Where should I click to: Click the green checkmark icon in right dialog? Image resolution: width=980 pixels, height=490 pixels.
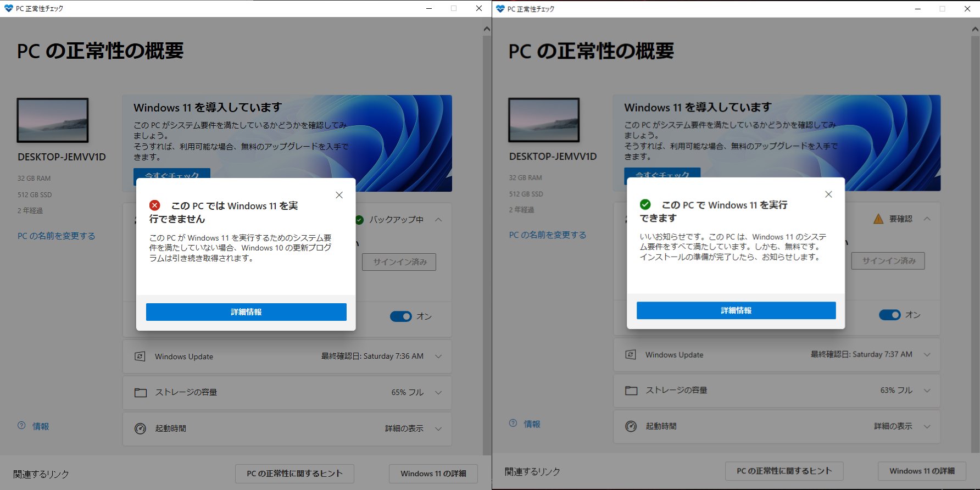(645, 204)
